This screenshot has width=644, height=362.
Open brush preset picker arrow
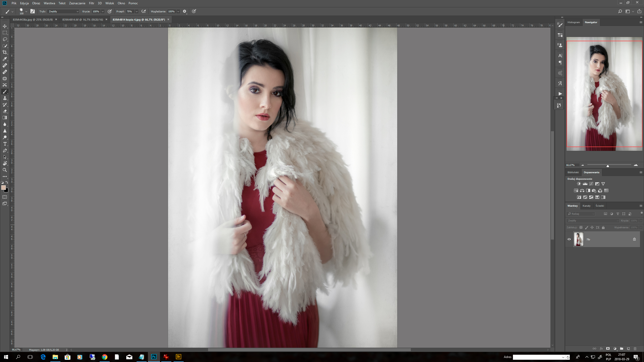coord(26,11)
